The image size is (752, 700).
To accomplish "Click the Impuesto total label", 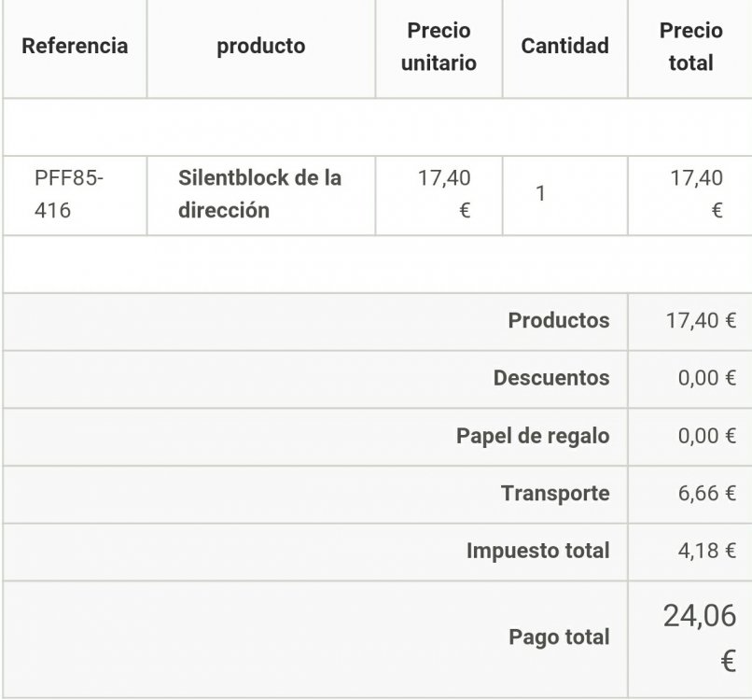I will click(x=537, y=552).
